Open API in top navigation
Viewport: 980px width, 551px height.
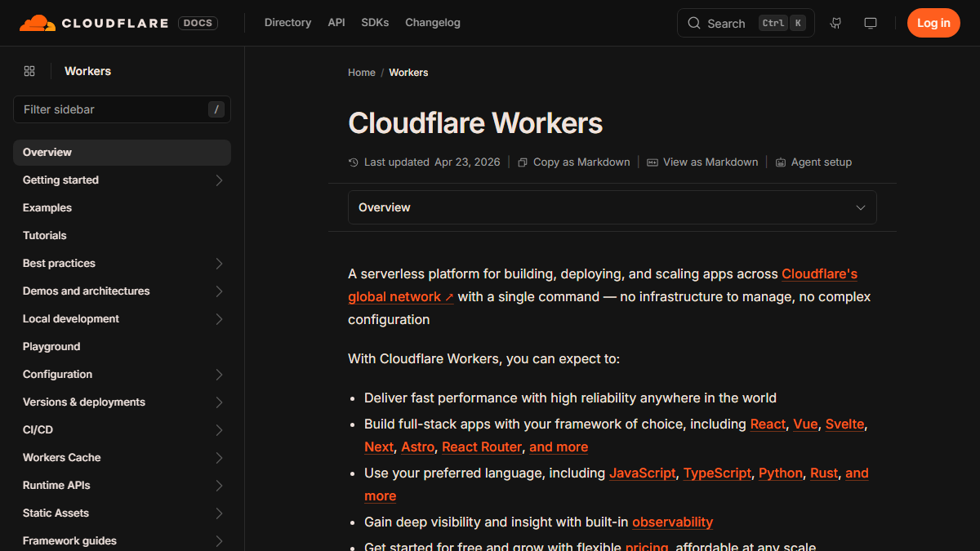pyautogui.click(x=336, y=23)
